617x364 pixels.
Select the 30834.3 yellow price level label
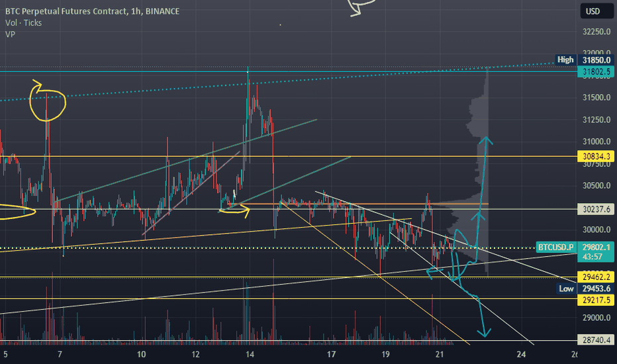pos(596,157)
